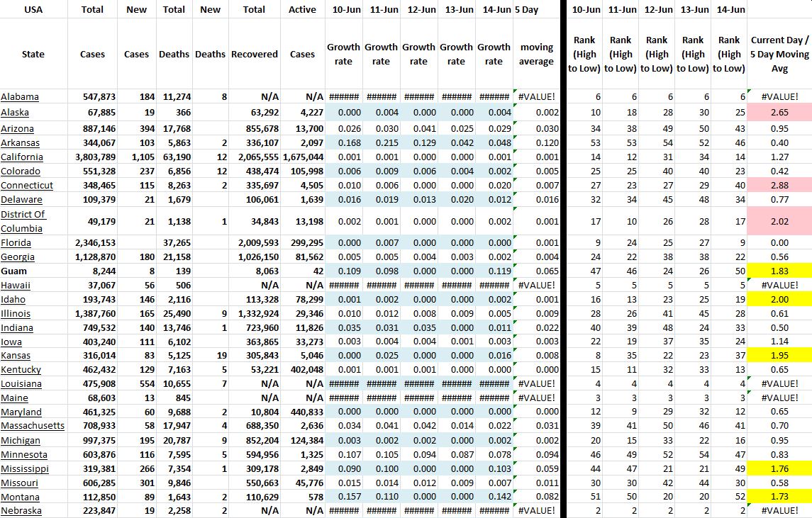Click Alabama's ###### growth rate cell
This screenshot has width=812, height=518.
tap(343, 96)
